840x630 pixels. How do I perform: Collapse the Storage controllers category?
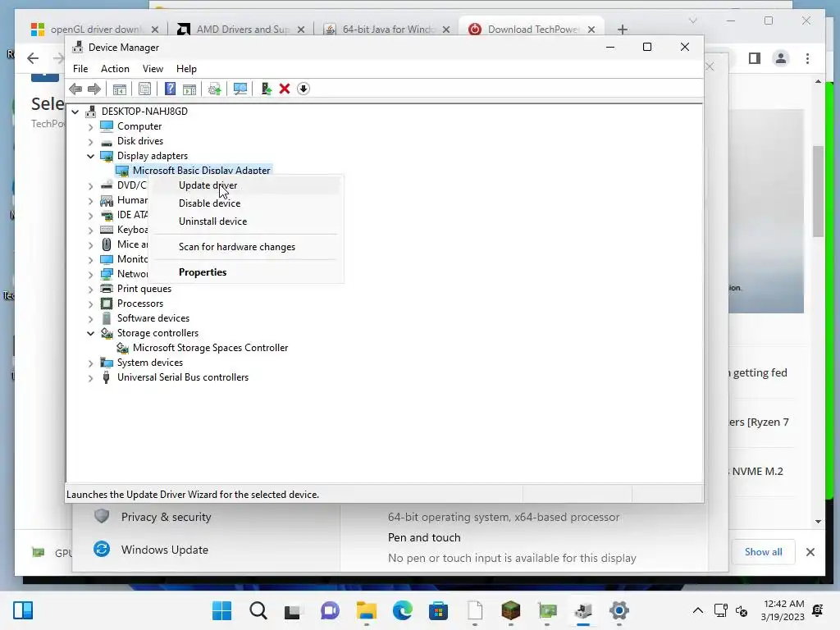[x=90, y=333]
